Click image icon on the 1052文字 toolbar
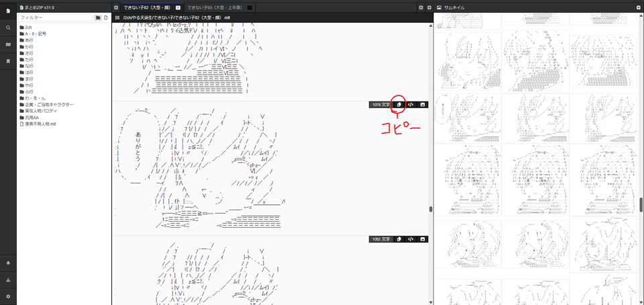Screen dimensions: 644x305 click(x=423, y=239)
